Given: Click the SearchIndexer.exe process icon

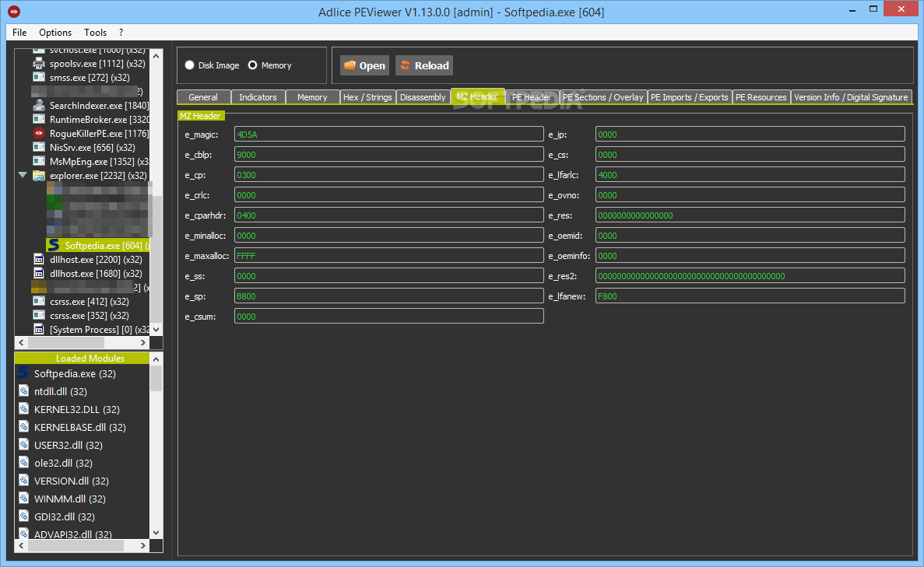Looking at the screenshot, I should (39, 106).
